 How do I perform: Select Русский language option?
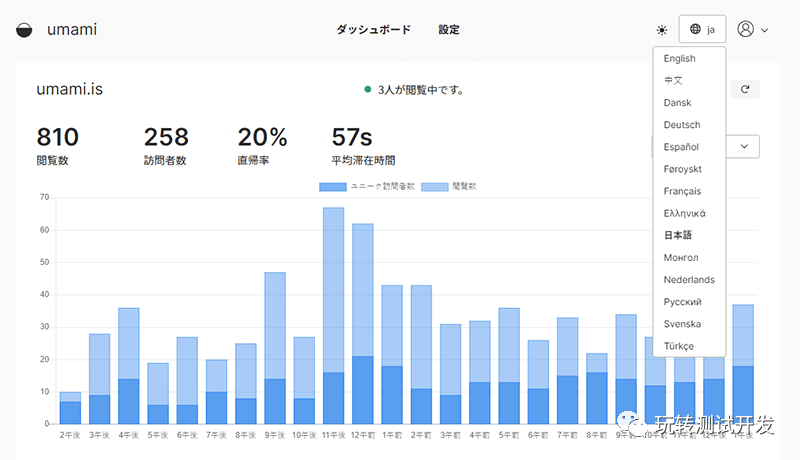pyautogui.click(x=682, y=302)
